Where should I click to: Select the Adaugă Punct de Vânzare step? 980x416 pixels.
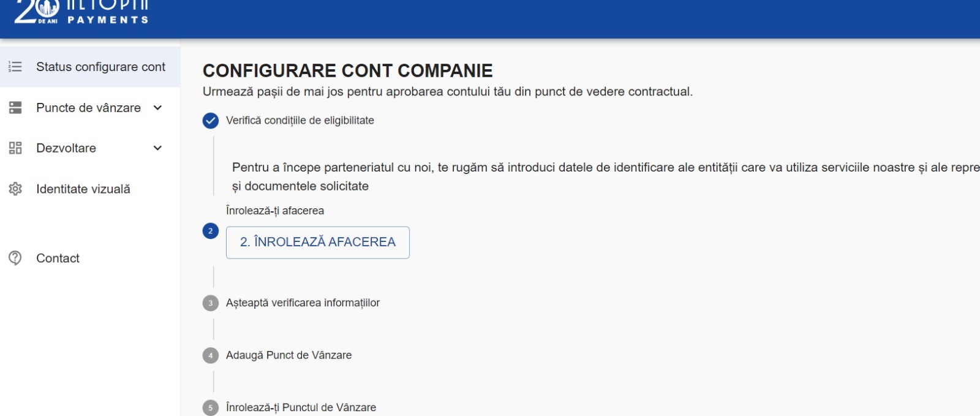coord(288,355)
